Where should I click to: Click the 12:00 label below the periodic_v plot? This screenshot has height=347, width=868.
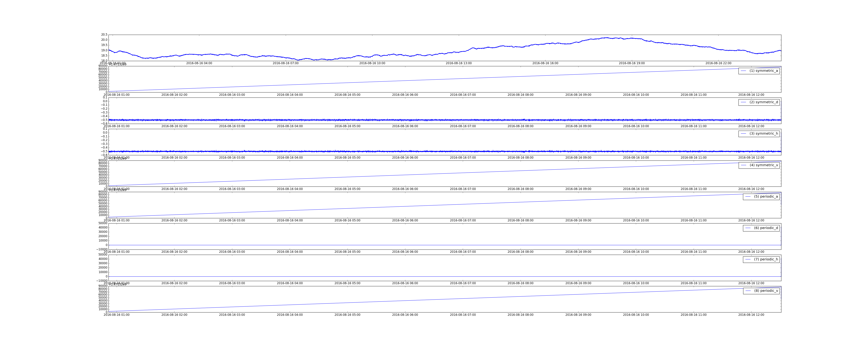(751, 315)
